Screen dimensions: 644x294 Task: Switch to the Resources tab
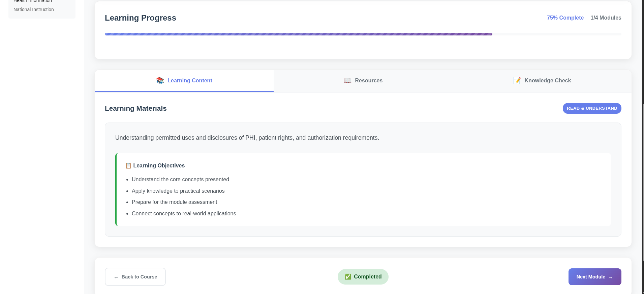pos(369,81)
